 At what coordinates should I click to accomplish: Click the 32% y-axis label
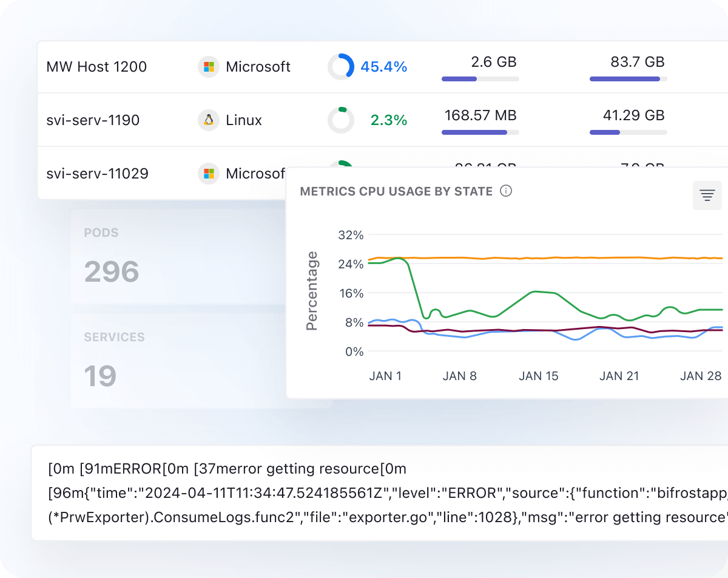(x=350, y=235)
